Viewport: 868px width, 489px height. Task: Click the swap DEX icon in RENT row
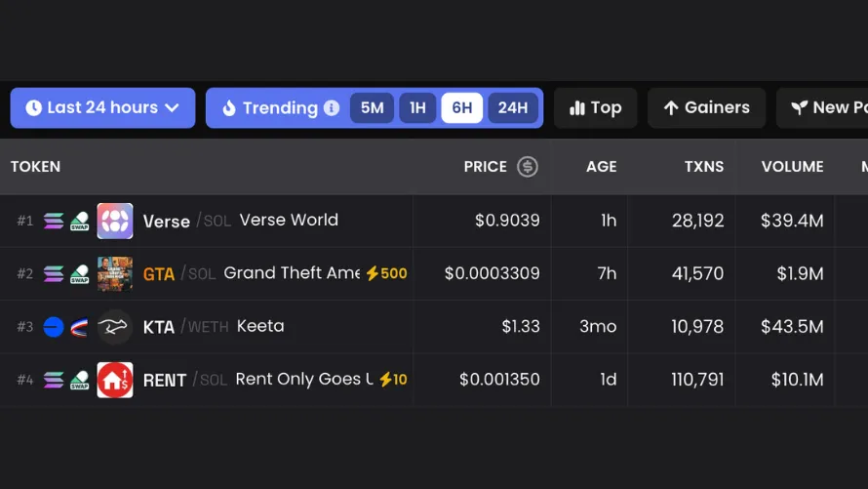80,380
